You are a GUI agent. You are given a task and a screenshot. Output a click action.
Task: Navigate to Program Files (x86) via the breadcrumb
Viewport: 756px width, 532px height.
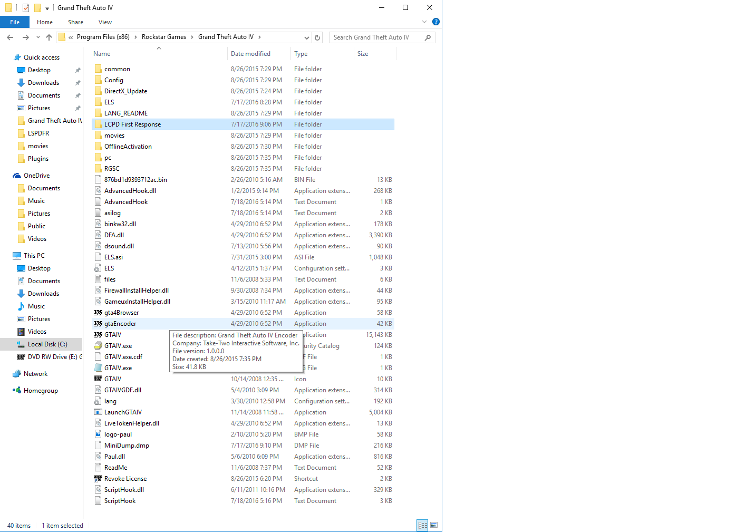tap(103, 37)
